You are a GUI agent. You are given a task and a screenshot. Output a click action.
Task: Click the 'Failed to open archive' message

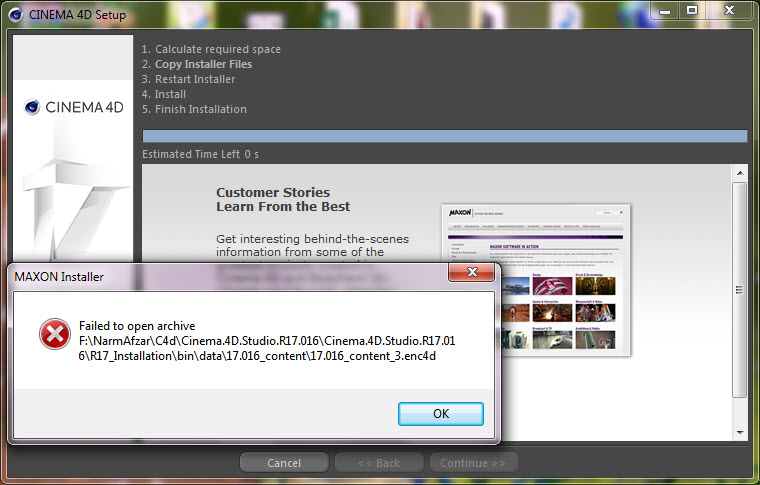(137, 326)
